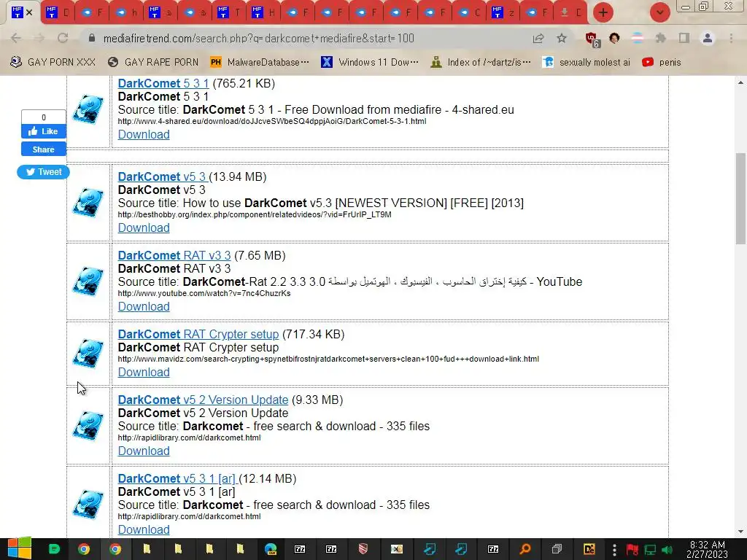Viewport: 747px width, 560px height.
Task: Click the besthobby.org source URL text
Action: (x=255, y=215)
